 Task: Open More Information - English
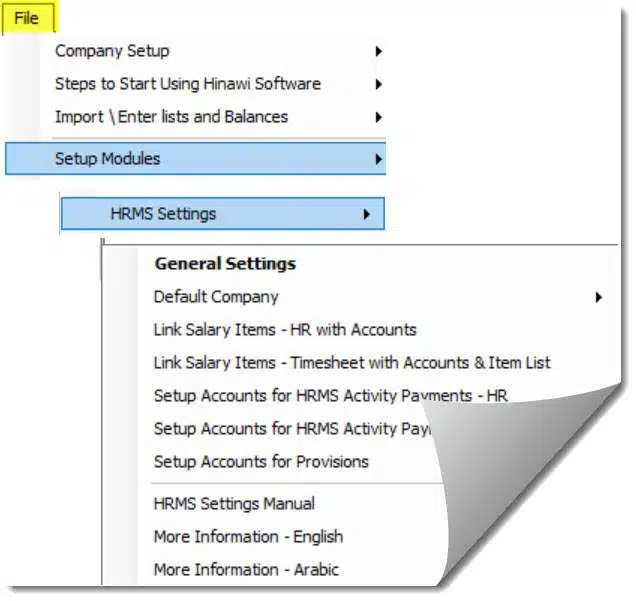[x=248, y=537]
